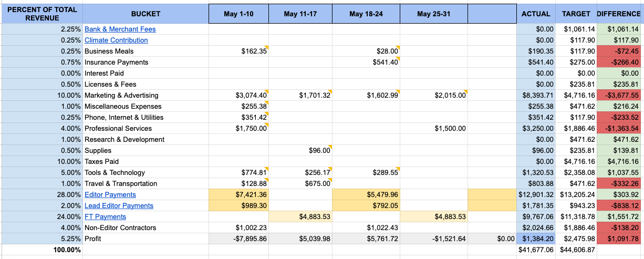Open the Bank & Merchant Fees link
This screenshot has width=644, height=259.
120,29
